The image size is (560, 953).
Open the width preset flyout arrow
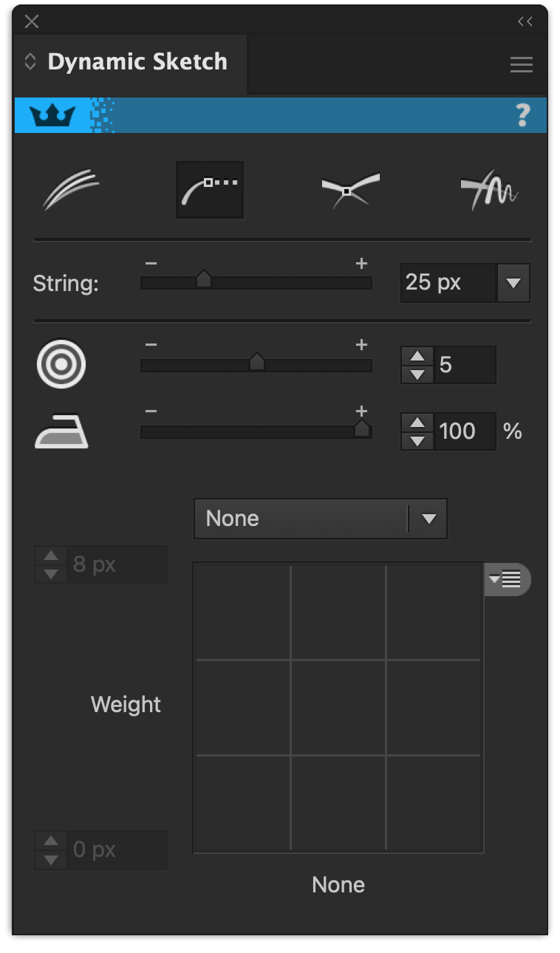click(508, 580)
